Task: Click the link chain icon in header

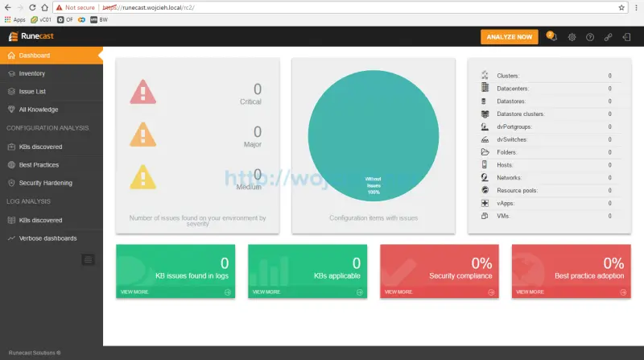Action: 608,37
